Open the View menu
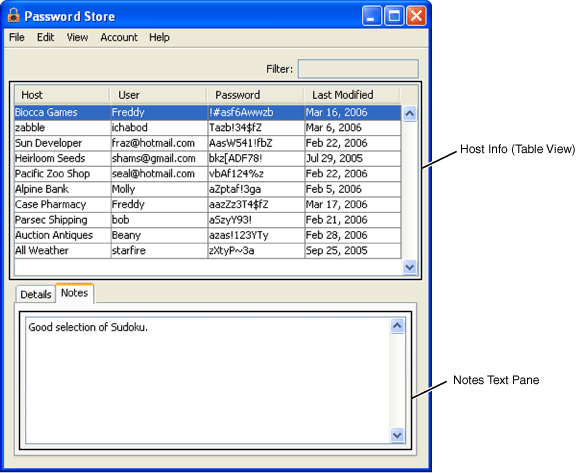Viewport: 576px width, 473px height. coord(77,37)
